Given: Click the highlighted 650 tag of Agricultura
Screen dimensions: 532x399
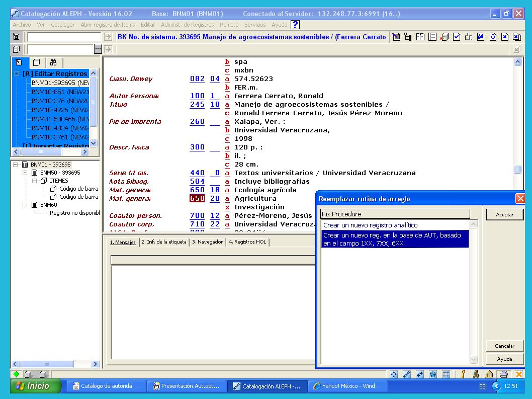Looking at the screenshot, I should coord(197,198).
